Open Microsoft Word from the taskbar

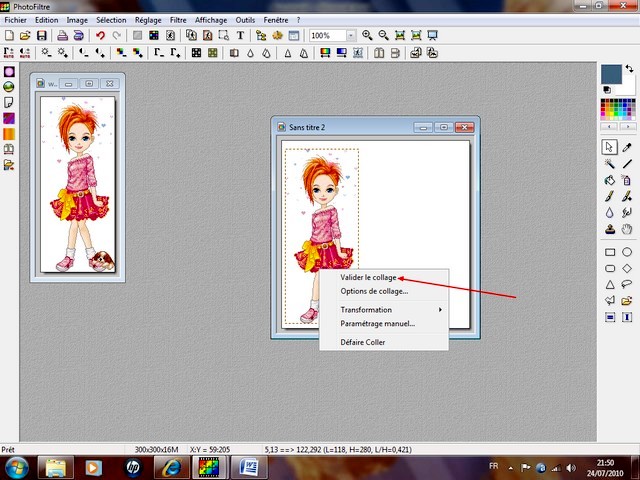249,467
